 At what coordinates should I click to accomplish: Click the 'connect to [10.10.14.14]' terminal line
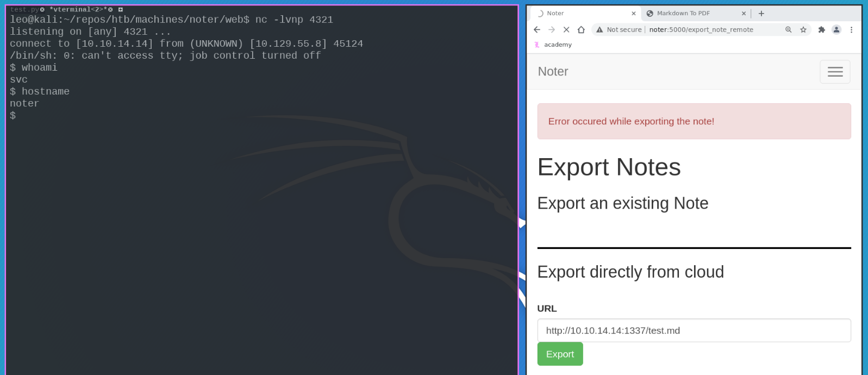coord(186,43)
